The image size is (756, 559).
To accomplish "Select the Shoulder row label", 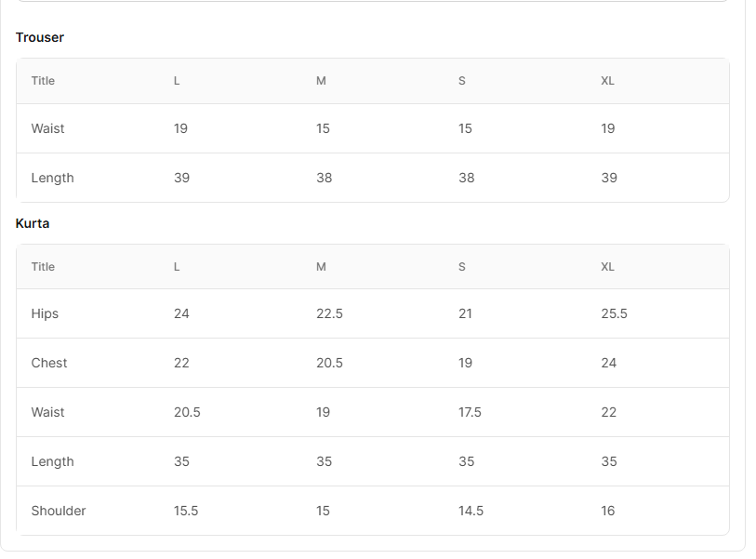I will 59,511.
